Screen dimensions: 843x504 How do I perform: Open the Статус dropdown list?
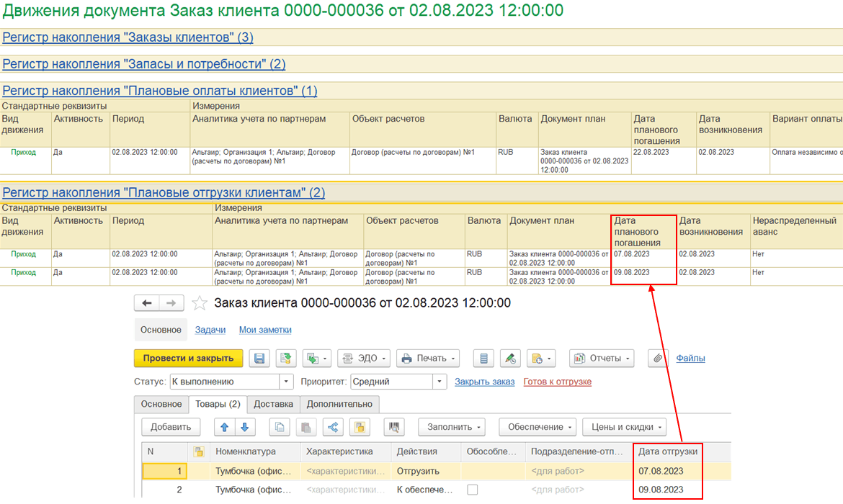286,382
